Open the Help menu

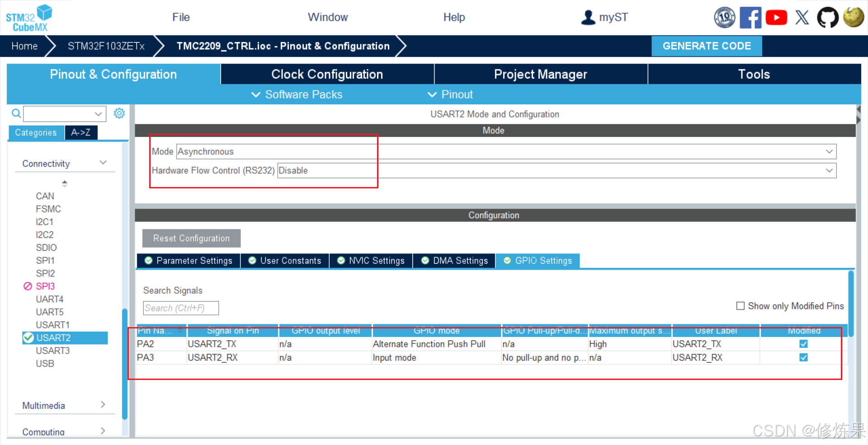[x=454, y=17]
